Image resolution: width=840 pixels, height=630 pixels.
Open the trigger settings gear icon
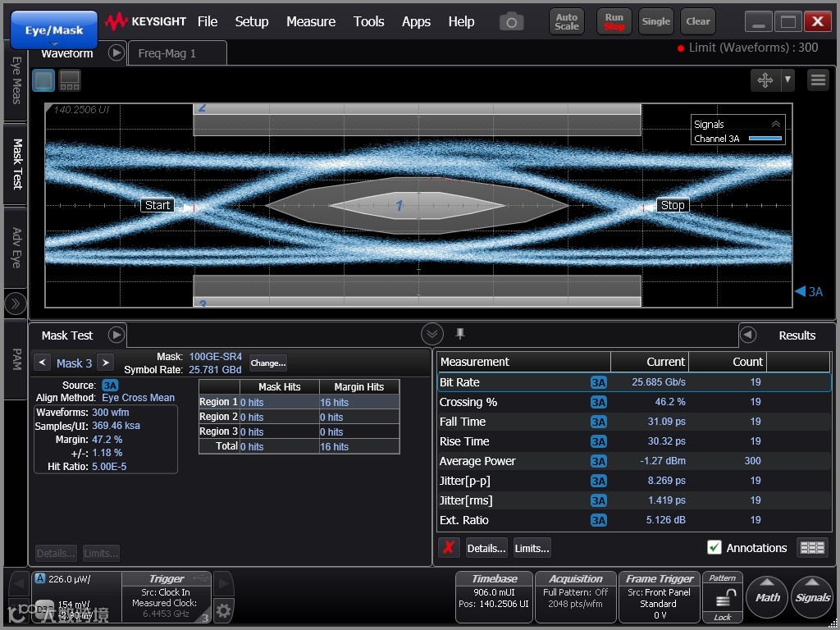click(x=223, y=609)
